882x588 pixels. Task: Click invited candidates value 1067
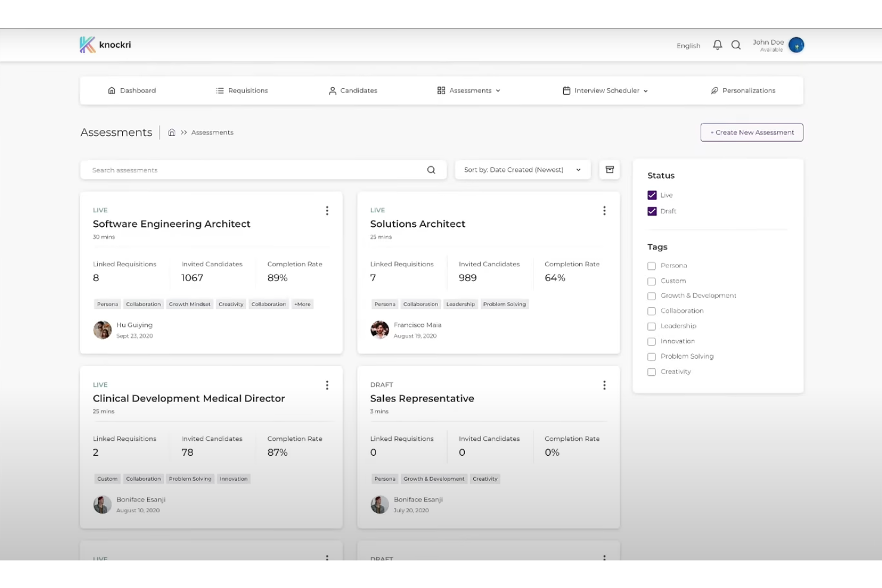[192, 278]
